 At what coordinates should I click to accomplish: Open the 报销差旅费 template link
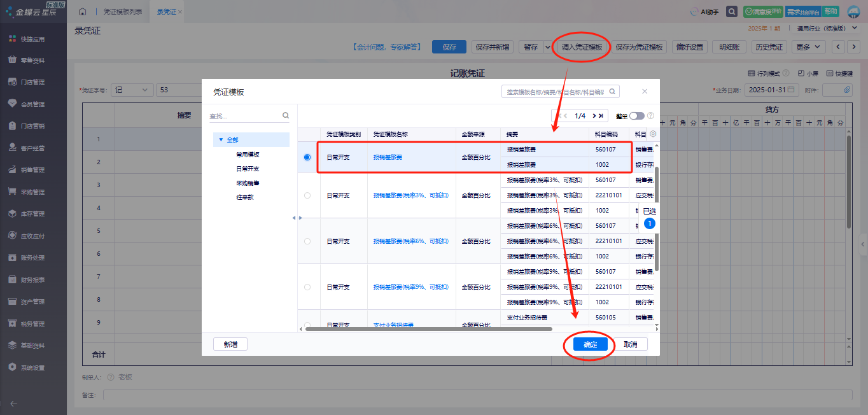tap(388, 157)
